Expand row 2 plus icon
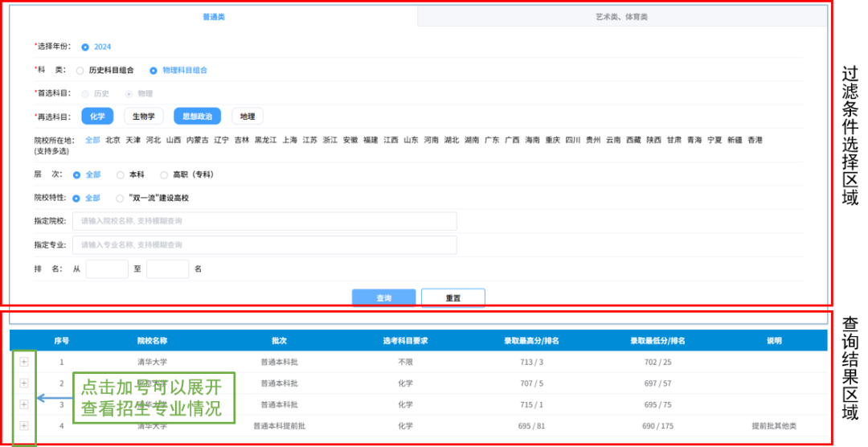The height and width of the screenshot is (447, 868). point(24,383)
